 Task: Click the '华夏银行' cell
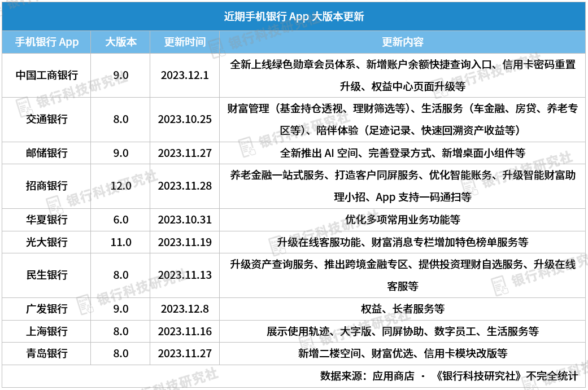pos(47,220)
